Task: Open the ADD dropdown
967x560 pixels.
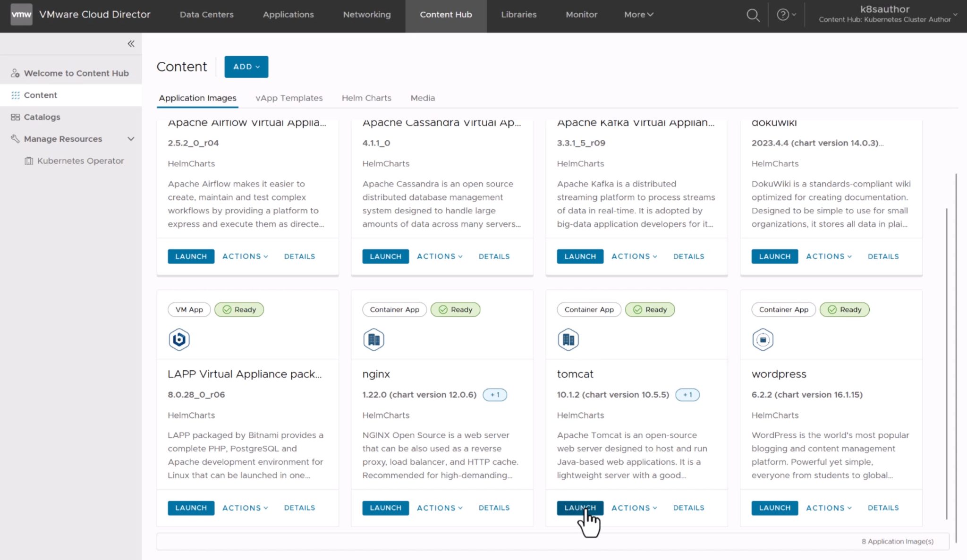Action: click(246, 67)
